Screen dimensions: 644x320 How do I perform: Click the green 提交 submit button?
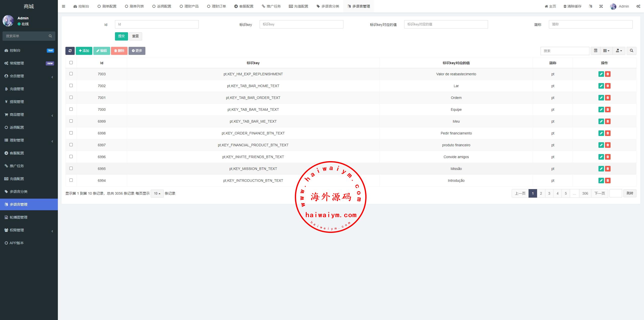[x=121, y=36]
